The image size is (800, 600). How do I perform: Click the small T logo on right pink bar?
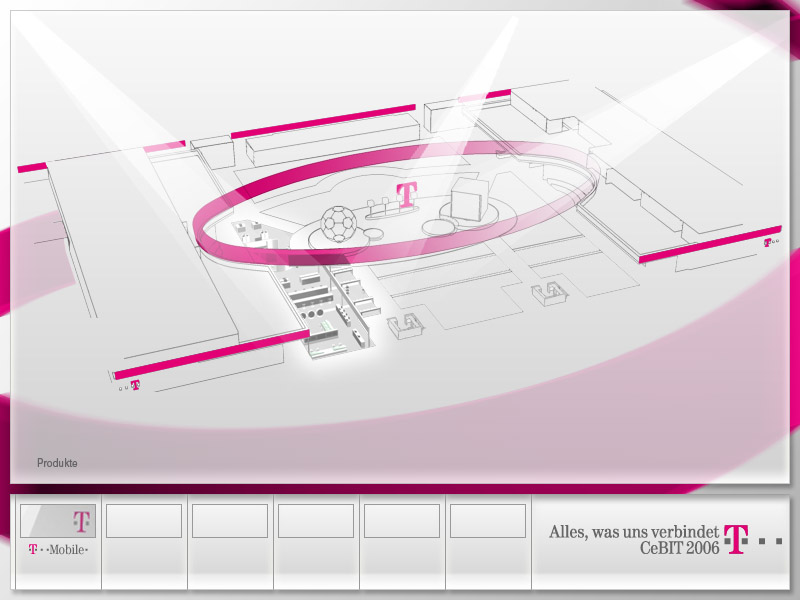[768, 242]
